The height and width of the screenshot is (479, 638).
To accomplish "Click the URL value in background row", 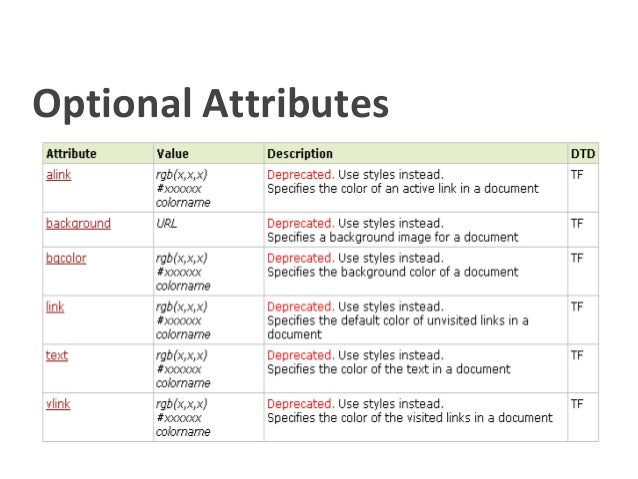I will point(167,223).
